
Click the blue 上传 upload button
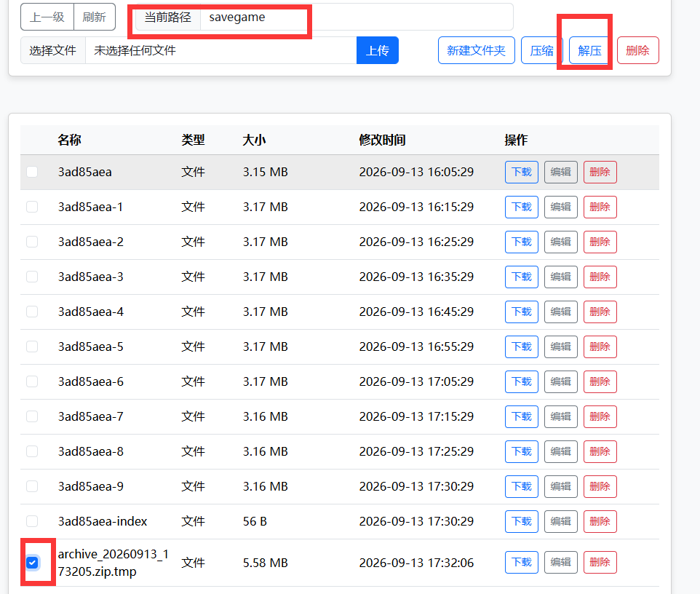377,50
